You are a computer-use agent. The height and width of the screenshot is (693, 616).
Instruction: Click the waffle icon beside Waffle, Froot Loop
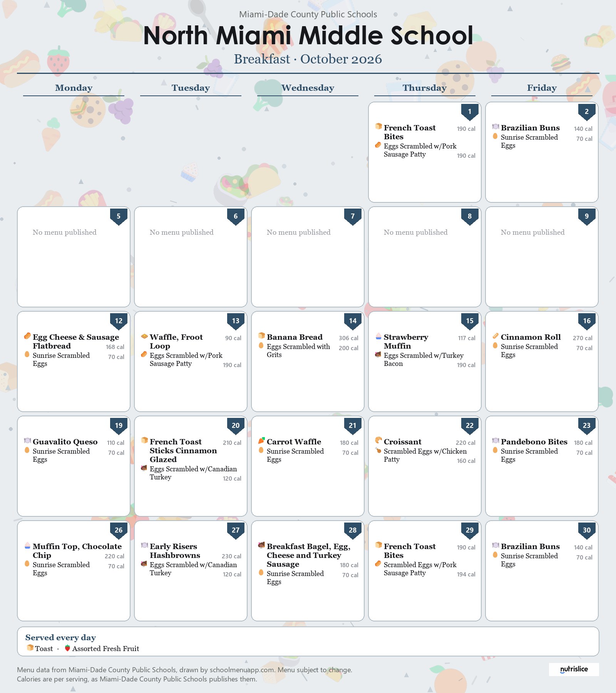pyautogui.click(x=144, y=336)
